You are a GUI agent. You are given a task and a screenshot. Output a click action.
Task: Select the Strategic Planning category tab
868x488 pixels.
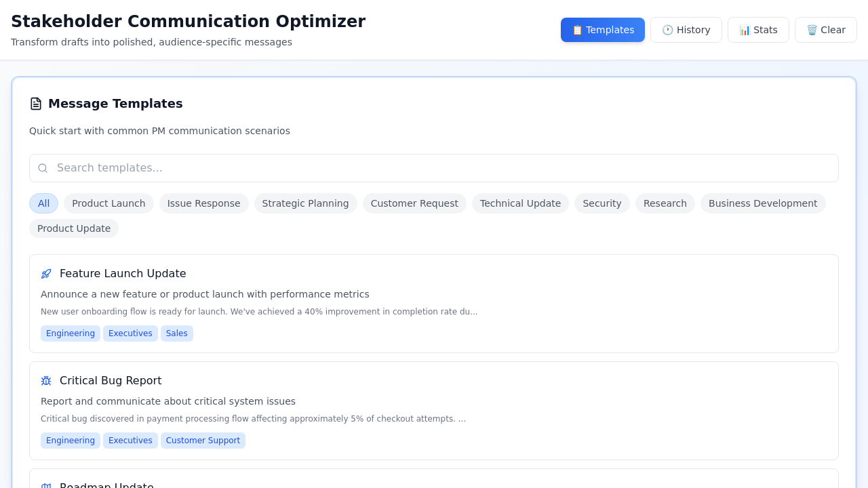point(305,203)
